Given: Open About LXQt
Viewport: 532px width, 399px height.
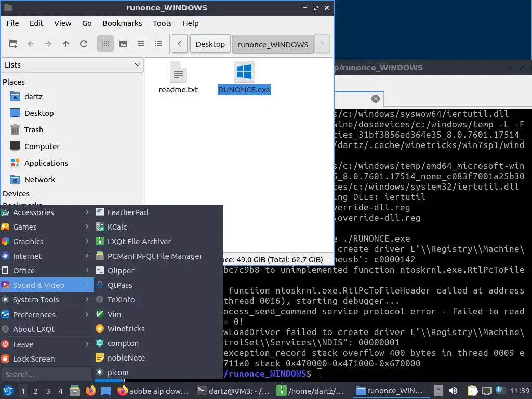Looking at the screenshot, I should coord(47,329).
